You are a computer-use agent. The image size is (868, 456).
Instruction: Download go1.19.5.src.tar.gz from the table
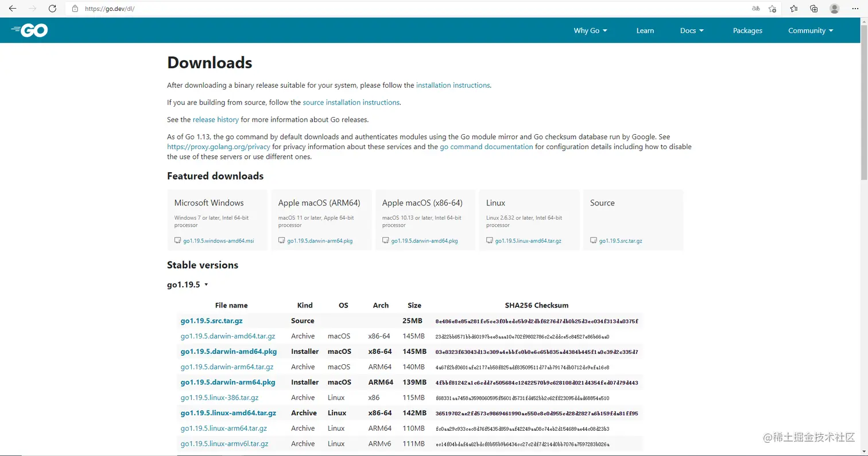(211, 321)
